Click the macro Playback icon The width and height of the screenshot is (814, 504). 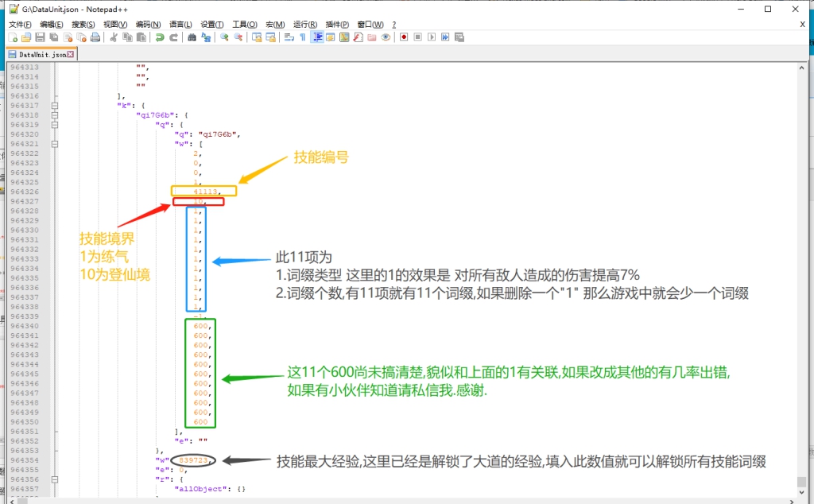[432, 37]
